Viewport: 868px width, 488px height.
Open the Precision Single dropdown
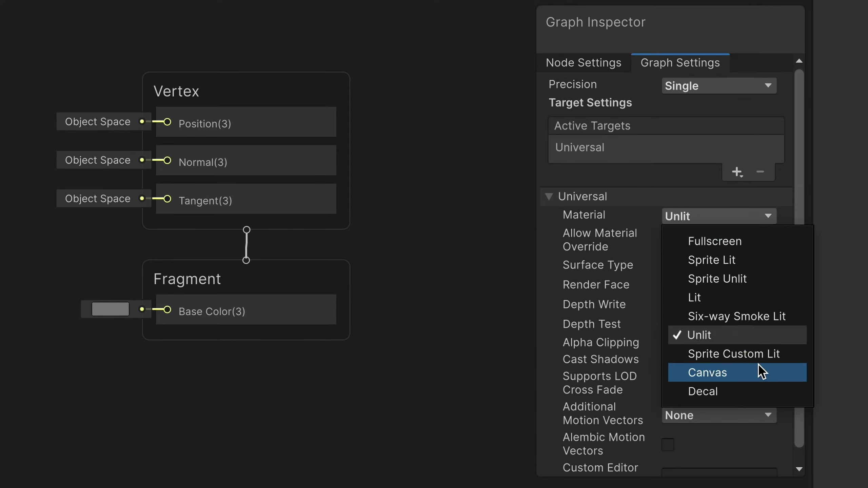point(719,86)
